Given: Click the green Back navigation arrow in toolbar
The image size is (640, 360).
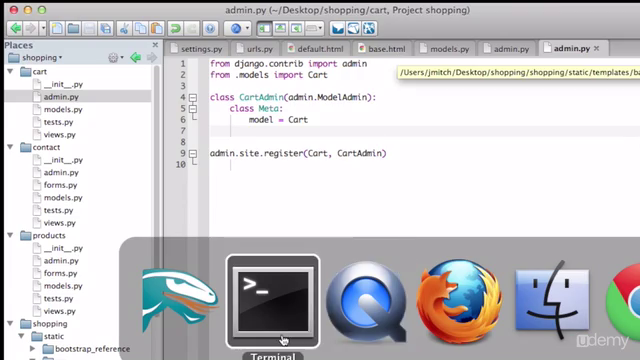Looking at the screenshot, I should tap(16, 28).
